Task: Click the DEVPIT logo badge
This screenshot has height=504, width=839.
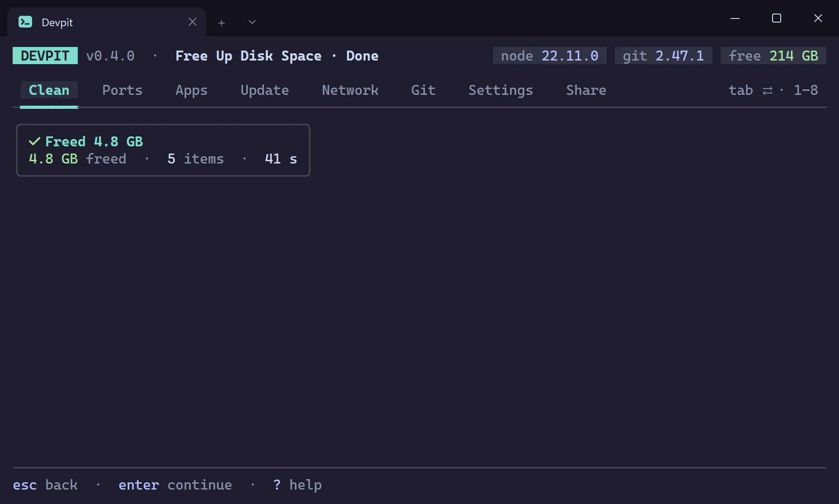Action: [x=45, y=56]
